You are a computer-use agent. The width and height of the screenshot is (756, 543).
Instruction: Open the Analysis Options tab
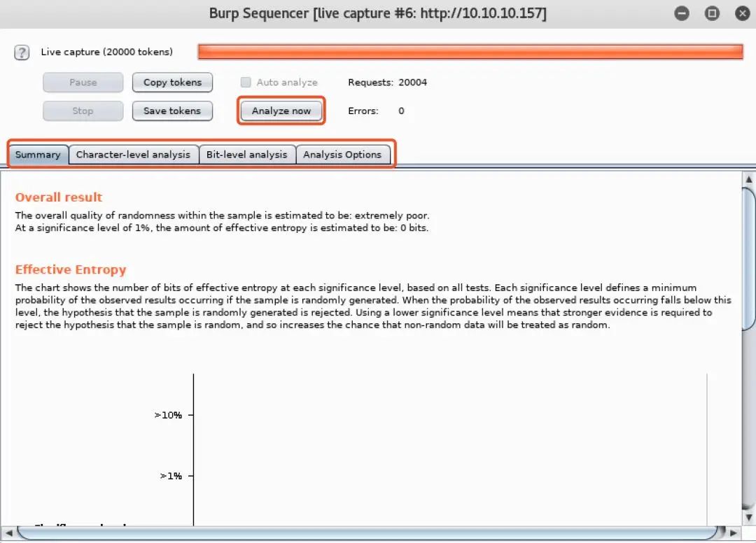click(342, 155)
